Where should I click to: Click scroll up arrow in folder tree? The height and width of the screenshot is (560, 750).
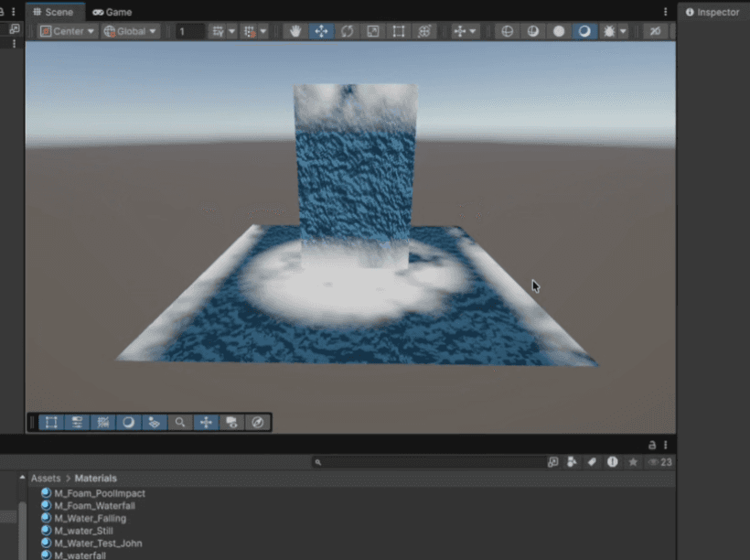(22, 478)
